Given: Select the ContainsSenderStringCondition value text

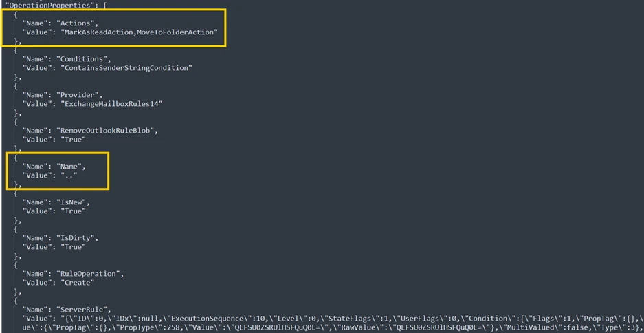Looking at the screenshot, I should [126, 67].
